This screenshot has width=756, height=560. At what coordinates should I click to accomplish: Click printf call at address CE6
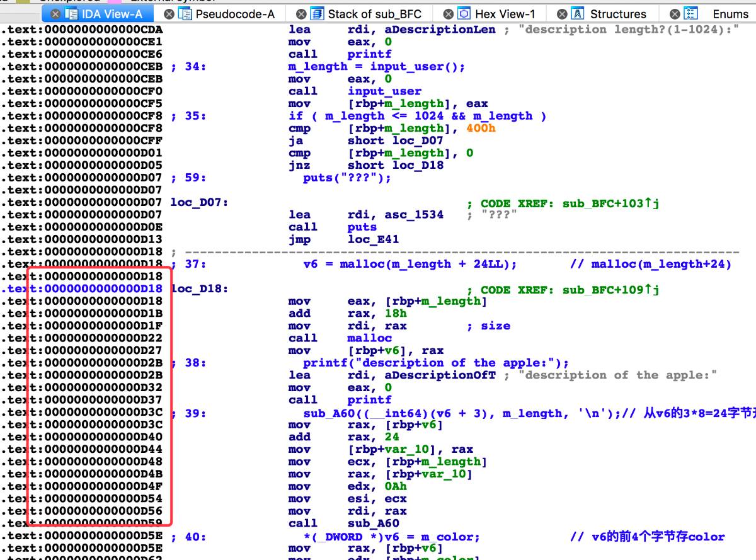point(369,54)
